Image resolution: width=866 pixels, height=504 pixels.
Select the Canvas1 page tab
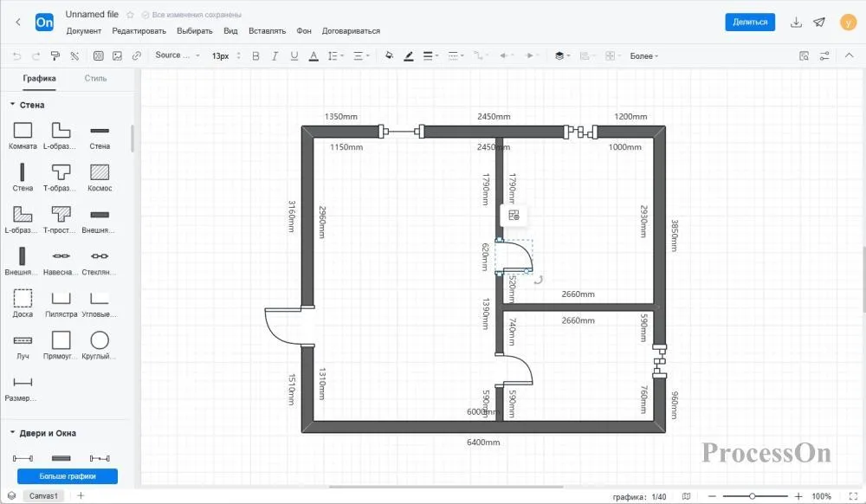coord(43,495)
